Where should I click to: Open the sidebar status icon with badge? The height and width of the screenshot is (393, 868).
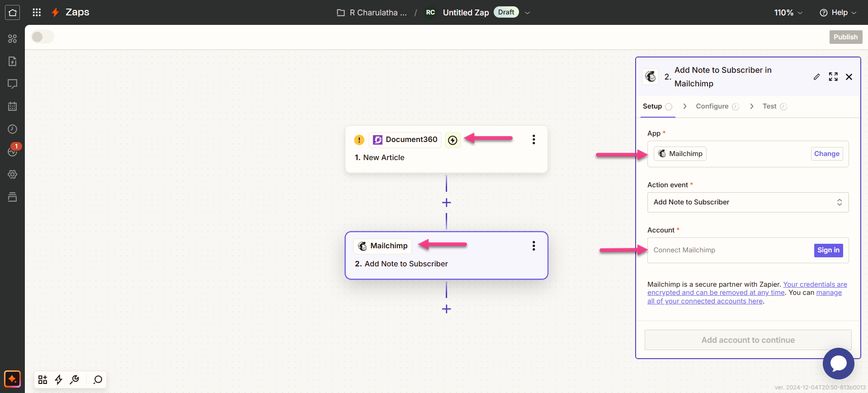coord(13,151)
